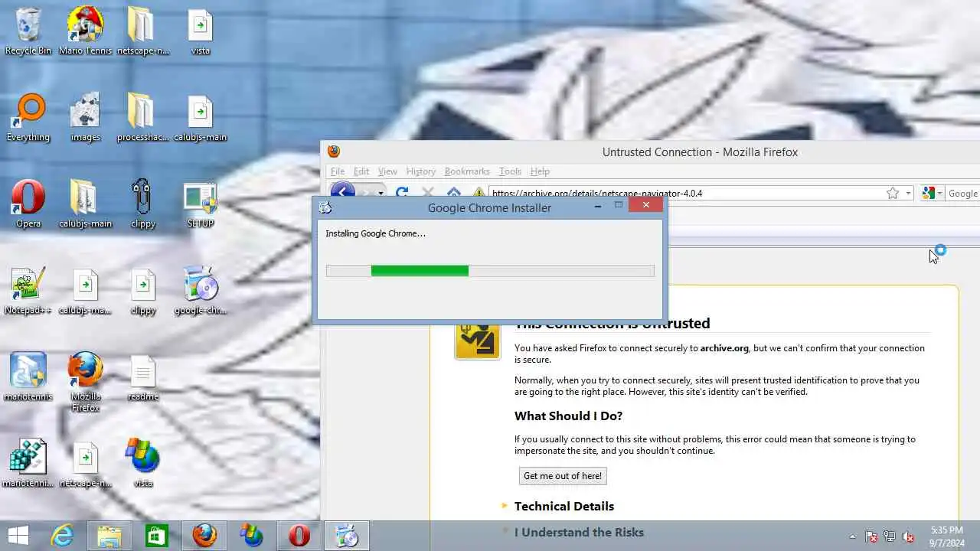Launch Mozilla Firefox from the desktop icon
Image resolution: width=980 pixels, height=551 pixels.
click(x=85, y=381)
